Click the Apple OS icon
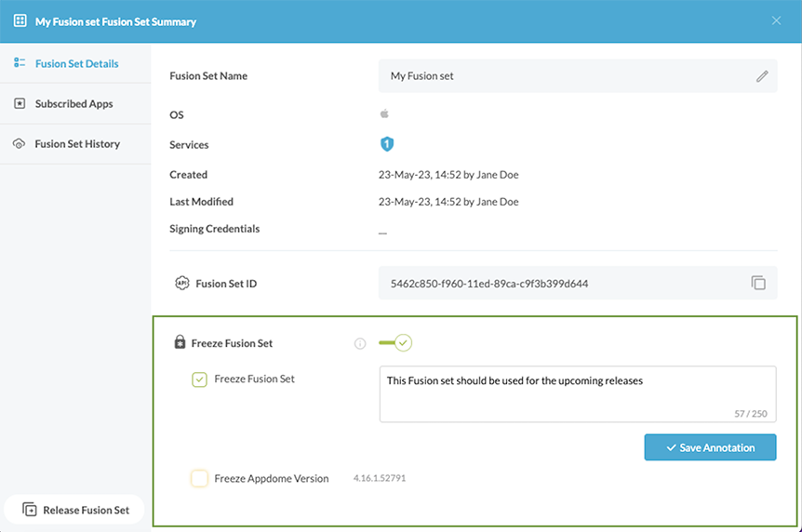 tap(384, 114)
